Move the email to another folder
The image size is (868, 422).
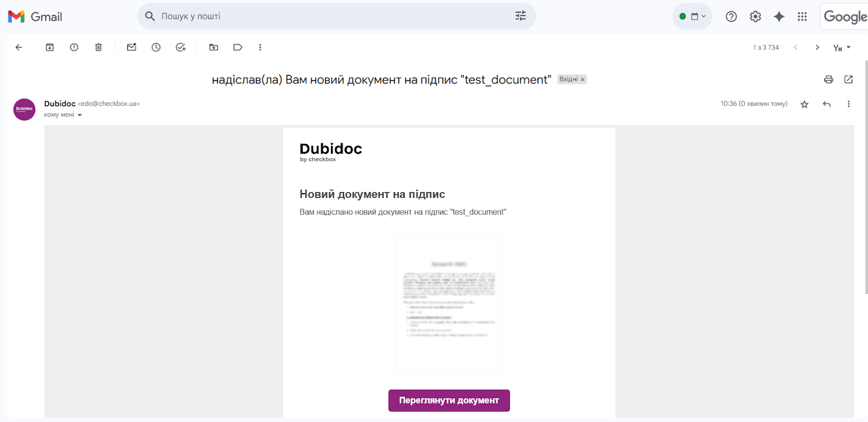click(x=214, y=48)
